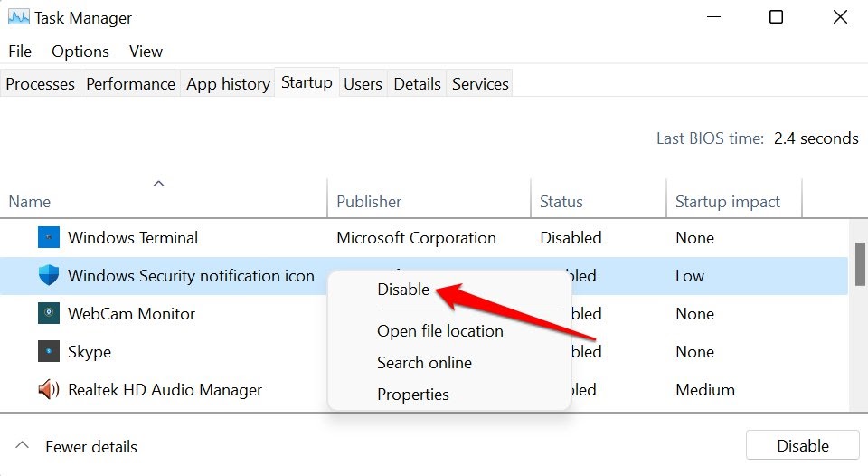
Task: Click the Windows Security shield icon
Action: (49, 276)
